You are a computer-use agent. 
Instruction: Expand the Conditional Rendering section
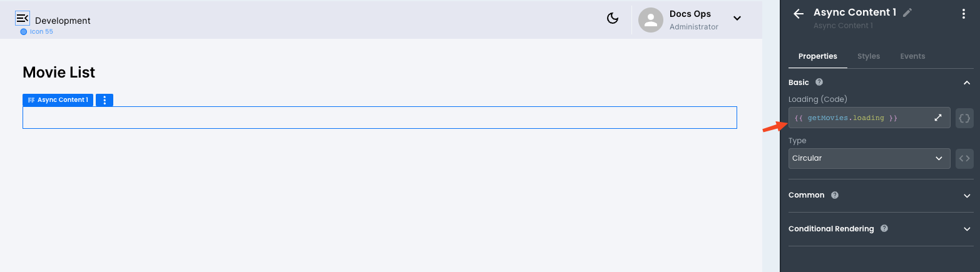pyautogui.click(x=967, y=229)
